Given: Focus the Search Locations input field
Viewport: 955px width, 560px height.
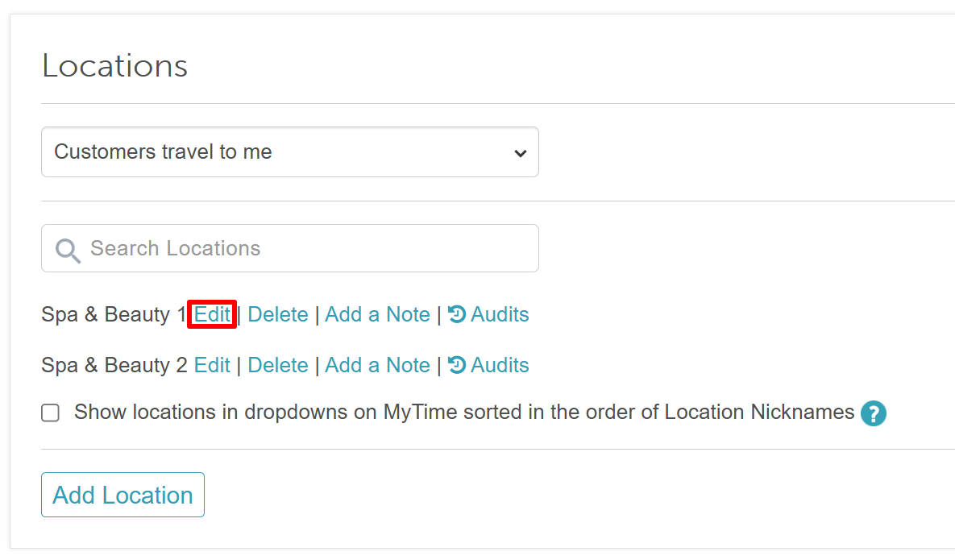Looking at the screenshot, I should (290, 248).
